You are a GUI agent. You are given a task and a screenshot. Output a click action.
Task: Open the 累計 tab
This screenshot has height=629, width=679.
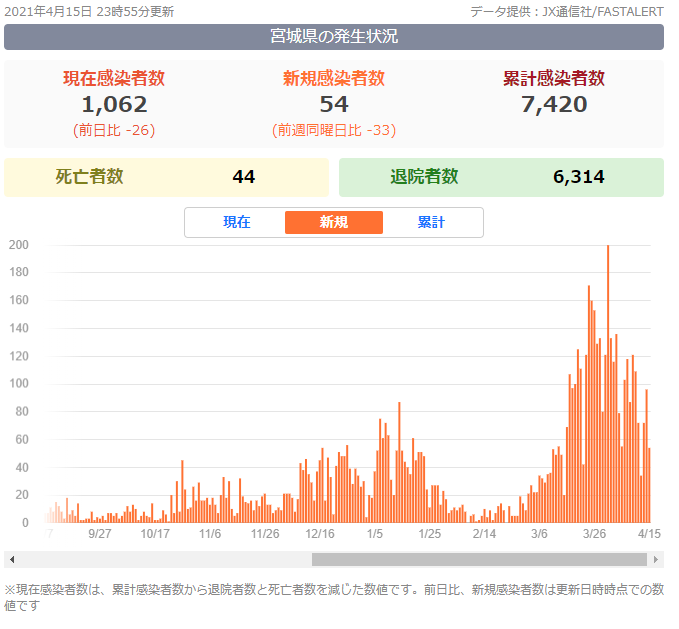(431, 222)
